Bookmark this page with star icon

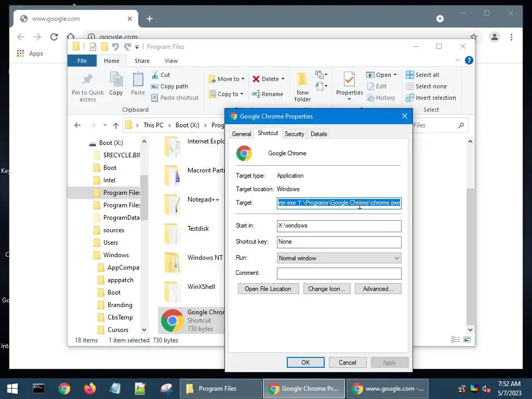(x=474, y=37)
